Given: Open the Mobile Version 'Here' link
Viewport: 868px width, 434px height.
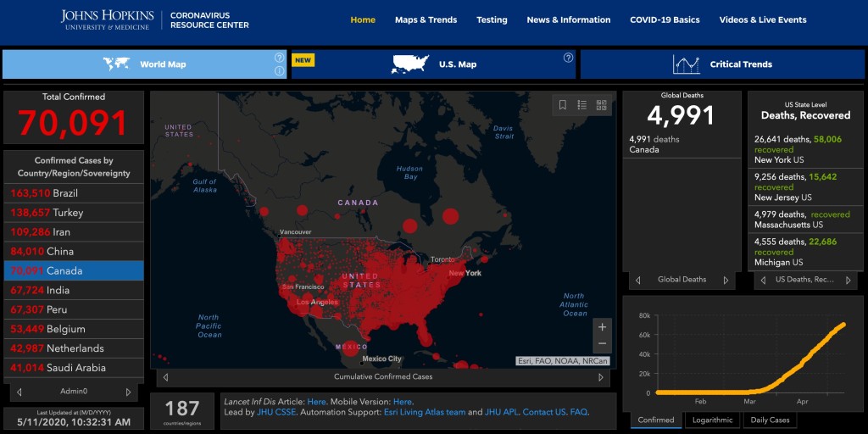Looking at the screenshot, I should pos(403,402).
